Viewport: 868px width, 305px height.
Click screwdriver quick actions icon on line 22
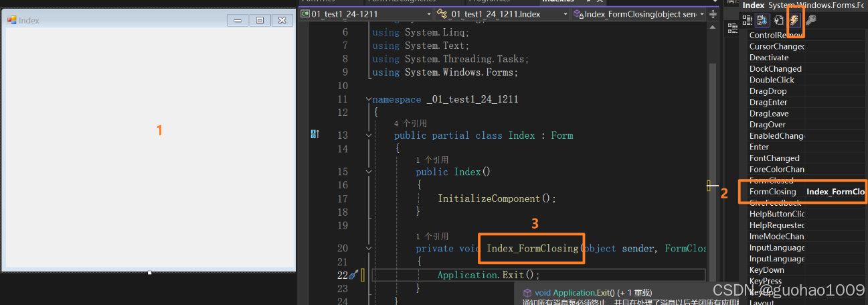click(353, 275)
